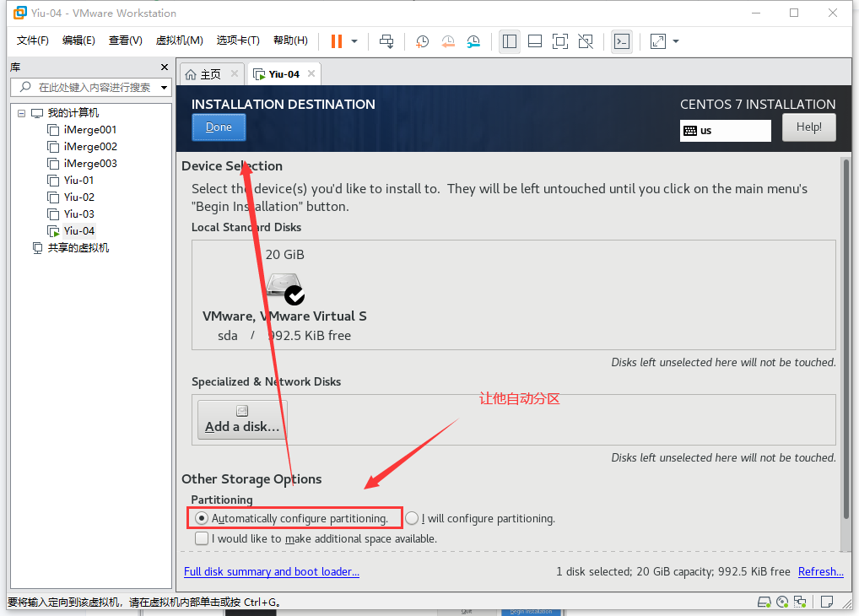Toggle the library sidebar view icon
The height and width of the screenshot is (616, 859).
pos(510,41)
